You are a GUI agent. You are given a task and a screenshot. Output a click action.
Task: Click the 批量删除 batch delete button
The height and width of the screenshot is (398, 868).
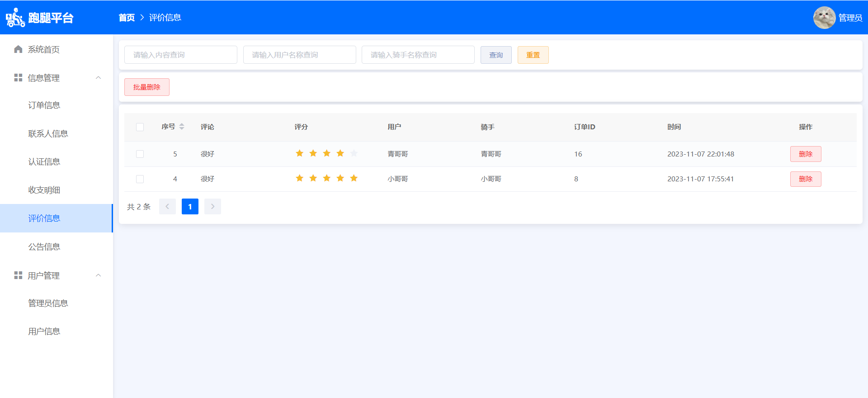click(x=147, y=87)
